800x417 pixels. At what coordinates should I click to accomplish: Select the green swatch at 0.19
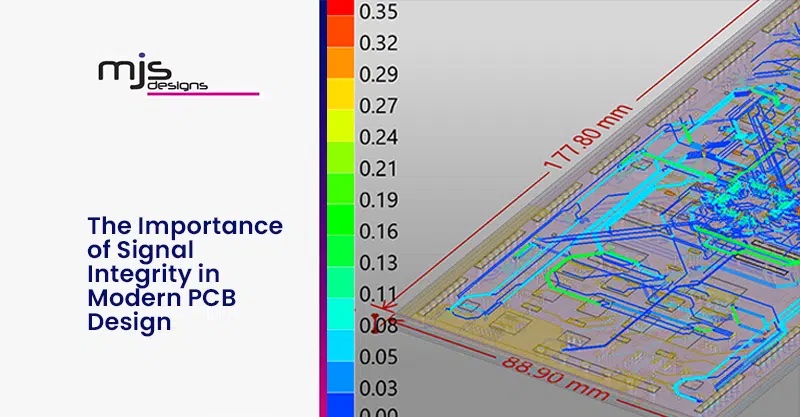340,188
